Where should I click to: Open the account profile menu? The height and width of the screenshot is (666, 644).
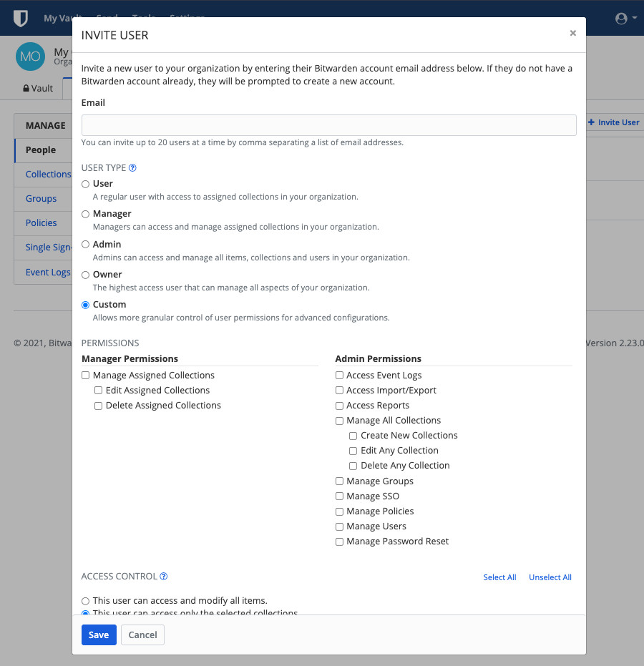(625, 19)
